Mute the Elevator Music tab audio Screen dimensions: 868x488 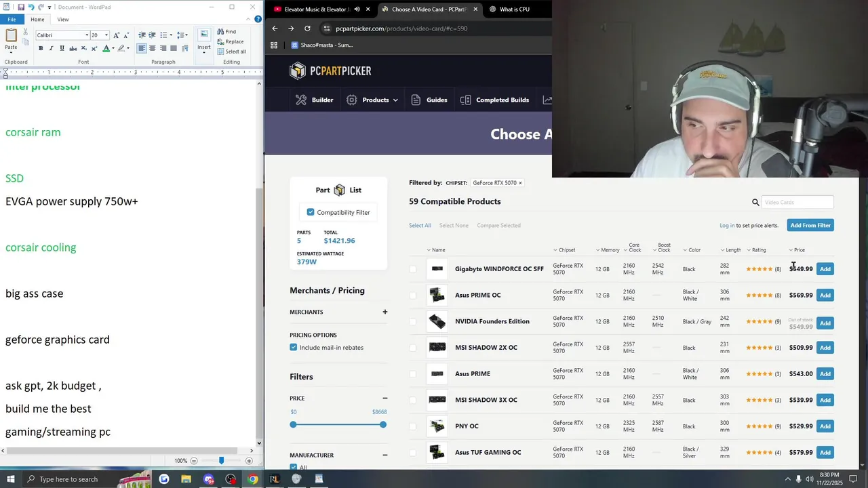click(x=357, y=9)
